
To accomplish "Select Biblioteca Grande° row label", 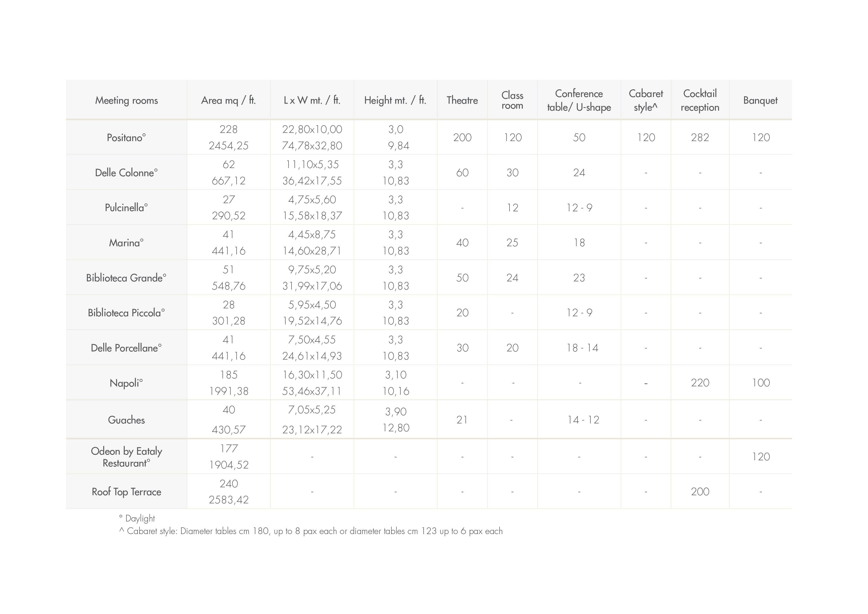I will [126, 277].
